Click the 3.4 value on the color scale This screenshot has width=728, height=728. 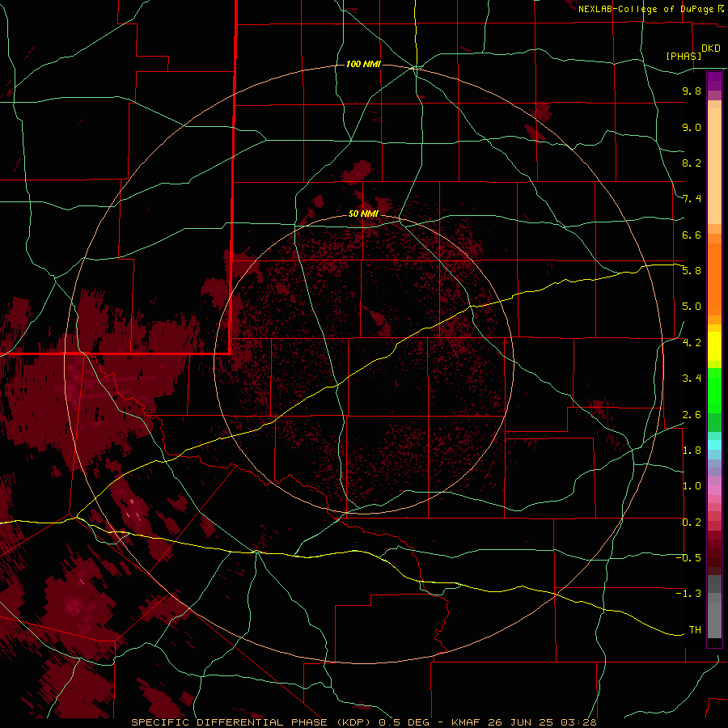(x=692, y=379)
